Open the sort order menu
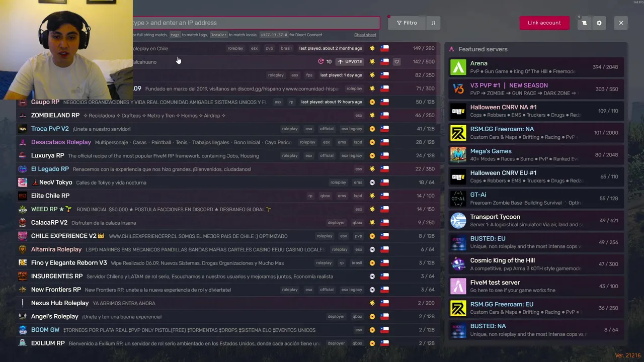The width and height of the screenshot is (644, 362). [x=433, y=23]
